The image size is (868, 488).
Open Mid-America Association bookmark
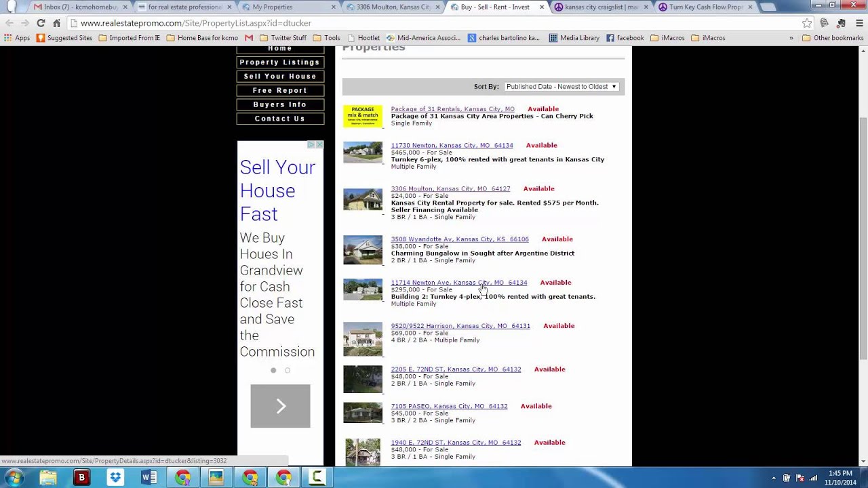pos(423,38)
